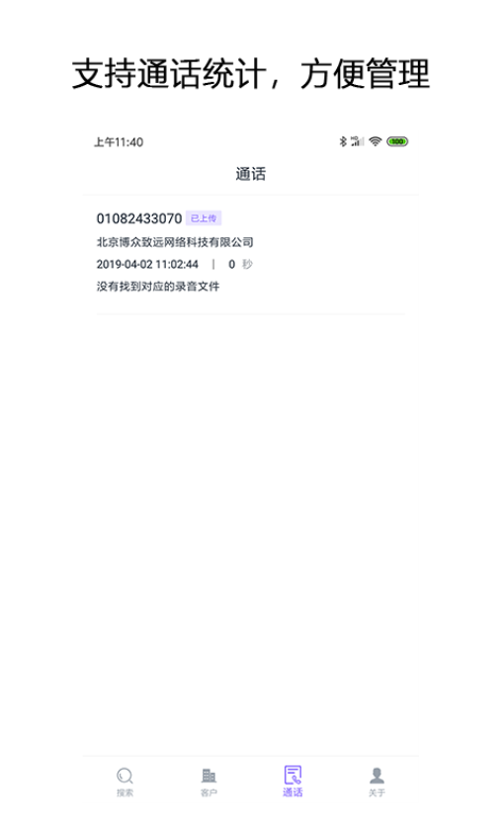Click the 已上传 status badge
The image size is (504, 840).
(x=204, y=218)
